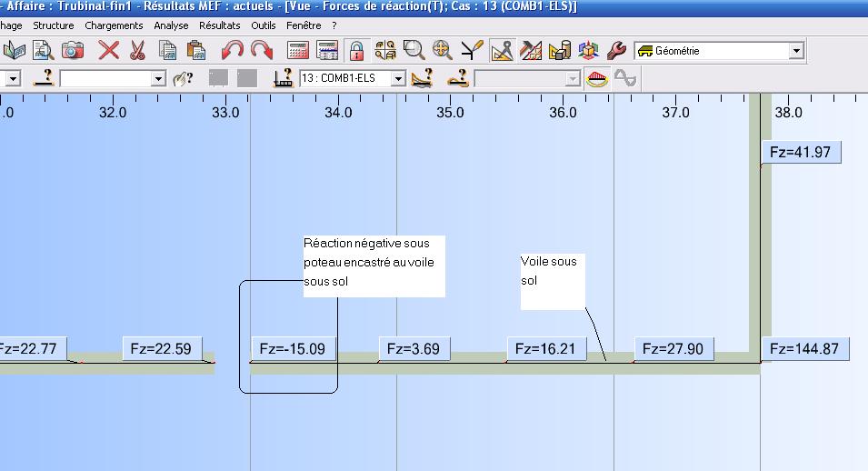
Task: Click the Fz=27.90 reaction label
Action: tap(673, 348)
